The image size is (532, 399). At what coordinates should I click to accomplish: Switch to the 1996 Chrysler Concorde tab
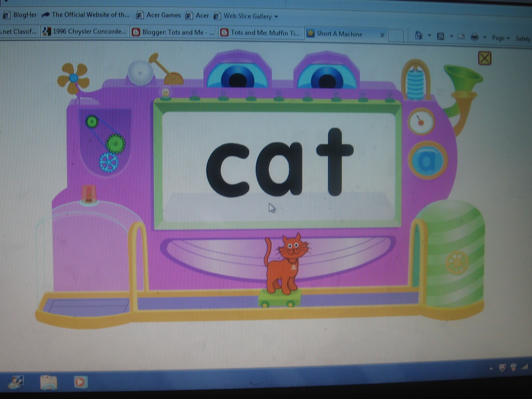(x=85, y=31)
